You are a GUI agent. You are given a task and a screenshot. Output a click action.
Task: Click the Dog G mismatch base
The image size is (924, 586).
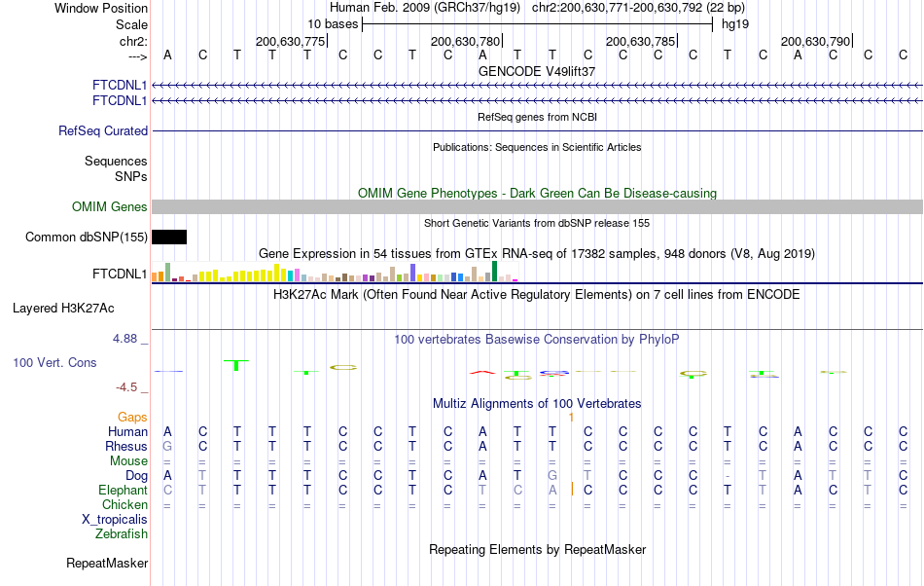pyautogui.click(x=552, y=476)
